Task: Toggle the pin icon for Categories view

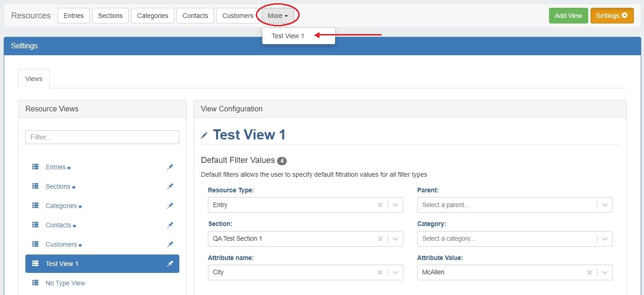Action: 170,206
